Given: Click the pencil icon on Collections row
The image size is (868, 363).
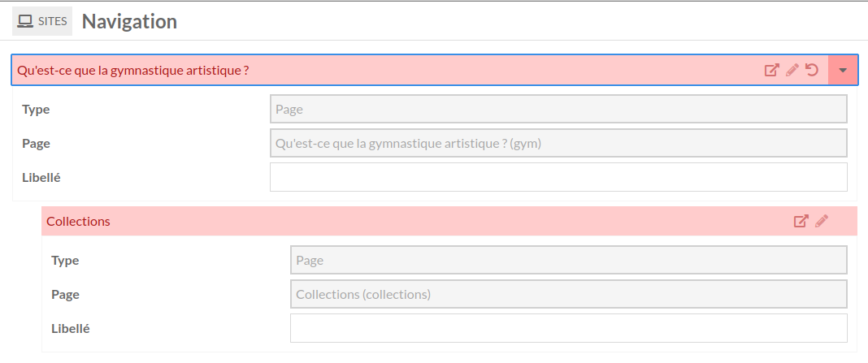Looking at the screenshot, I should [x=822, y=221].
